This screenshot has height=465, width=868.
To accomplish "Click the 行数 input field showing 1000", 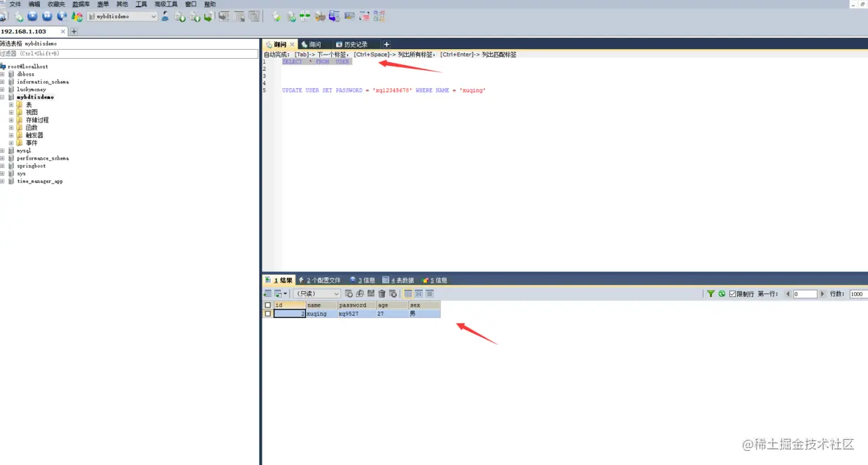I will tap(857, 294).
